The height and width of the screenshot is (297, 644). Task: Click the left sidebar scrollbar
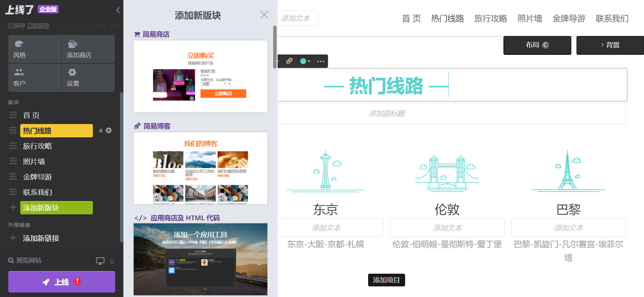click(x=121, y=167)
